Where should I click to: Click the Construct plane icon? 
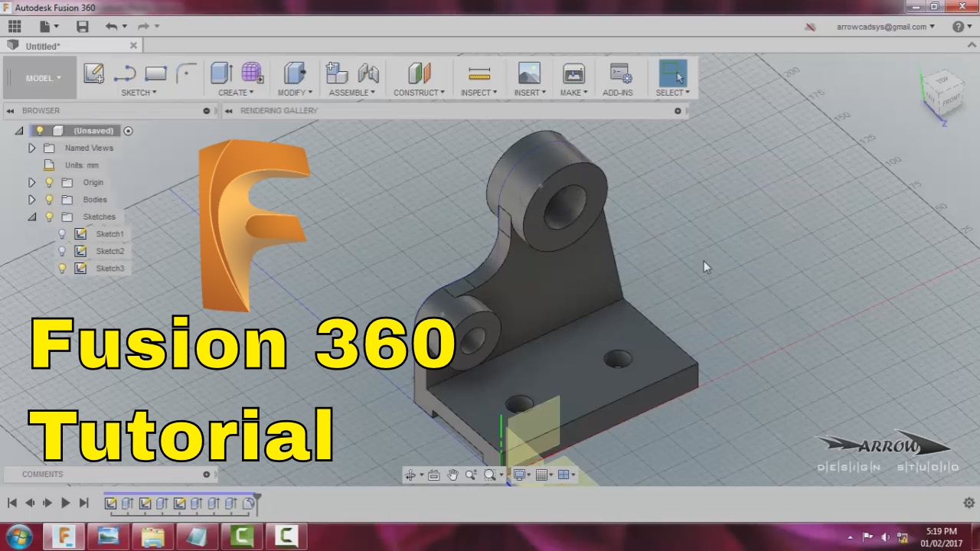point(419,73)
